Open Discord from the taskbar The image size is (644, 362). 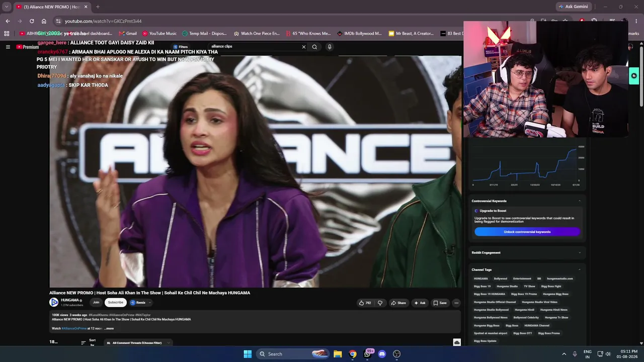coord(382,354)
